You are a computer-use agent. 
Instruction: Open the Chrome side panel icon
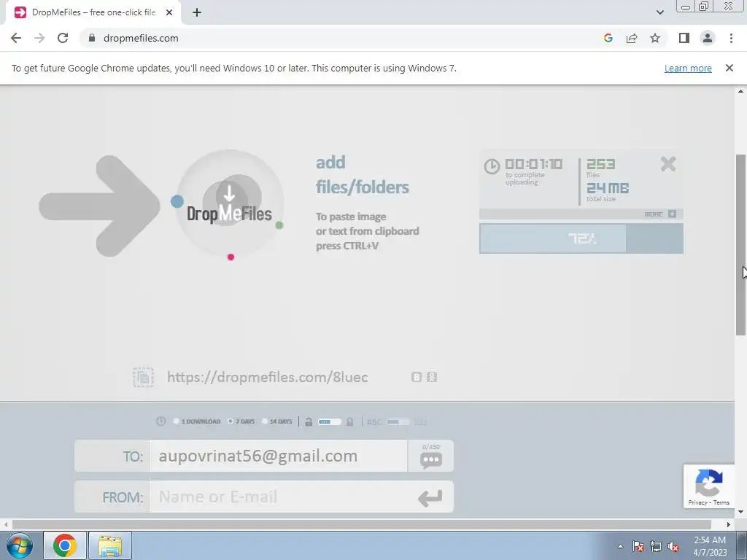[x=684, y=38]
